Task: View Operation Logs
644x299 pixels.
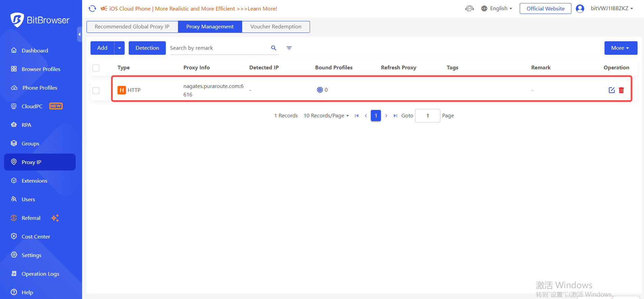Action: (40, 274)
